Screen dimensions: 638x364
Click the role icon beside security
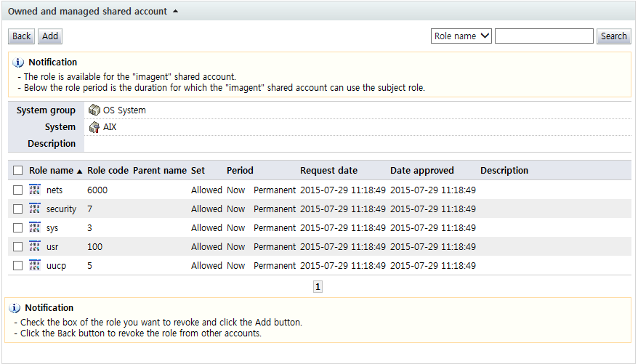click(35, 209)
